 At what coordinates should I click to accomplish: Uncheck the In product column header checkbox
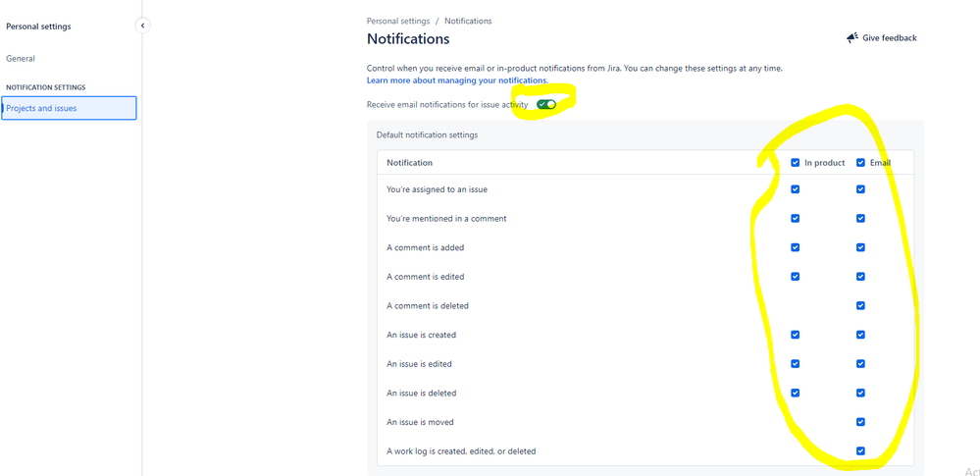tap(795, 163)
